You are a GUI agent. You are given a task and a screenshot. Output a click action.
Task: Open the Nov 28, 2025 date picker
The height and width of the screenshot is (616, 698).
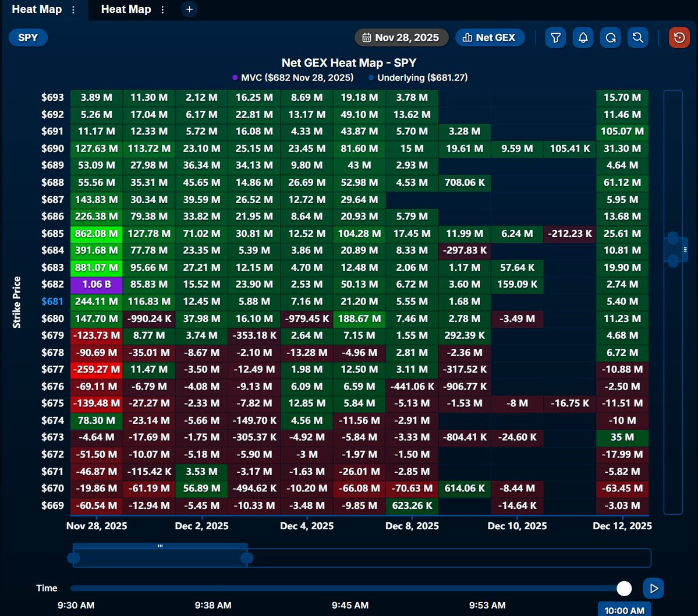tap(401, 37)
